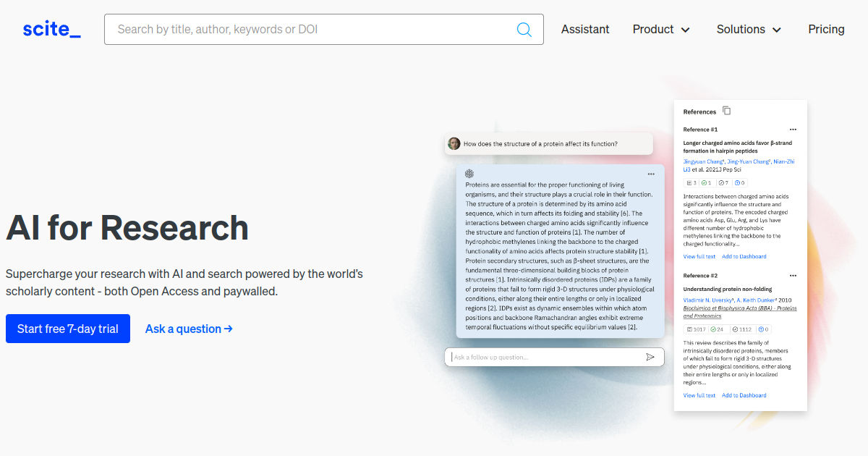The width and height of the screenshot is (868, 456).
Task: Click Reference #2 contrasting count of 0
Action: tap(764, 329)
